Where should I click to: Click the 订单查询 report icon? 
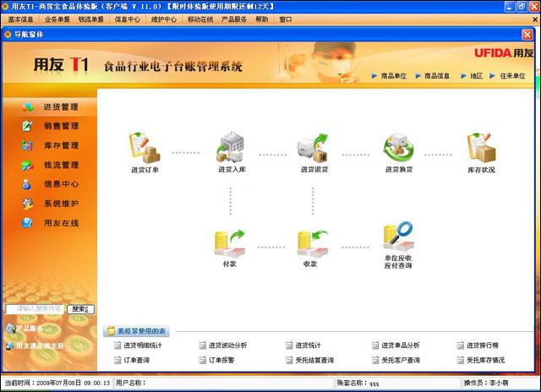pyautogui.click(x=117, y=360)
